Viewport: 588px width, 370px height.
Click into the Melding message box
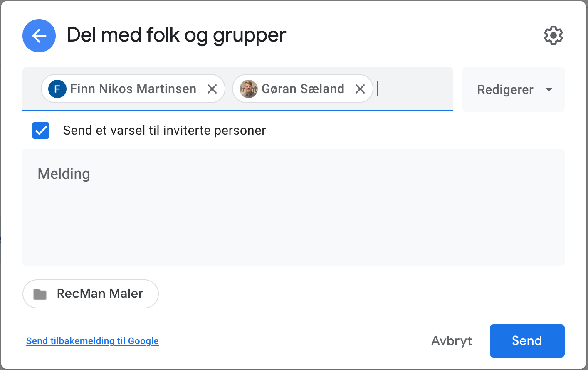[293, 208]
